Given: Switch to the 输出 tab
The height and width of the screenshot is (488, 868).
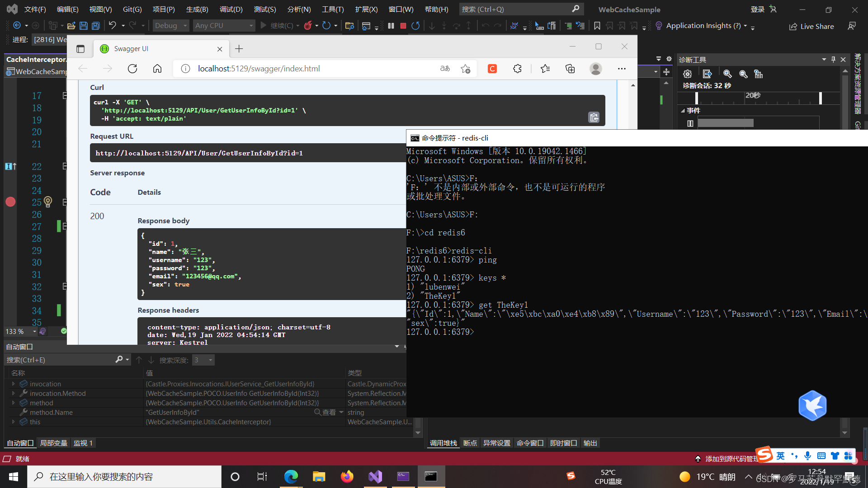Looking at the screenshot, I should pyautogui.click(x=590, y=443).
